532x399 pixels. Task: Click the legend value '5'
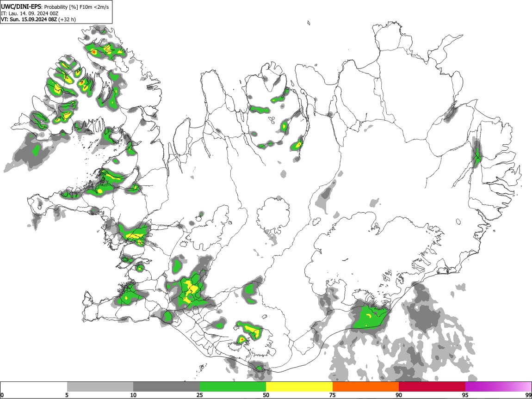(67, 395)
